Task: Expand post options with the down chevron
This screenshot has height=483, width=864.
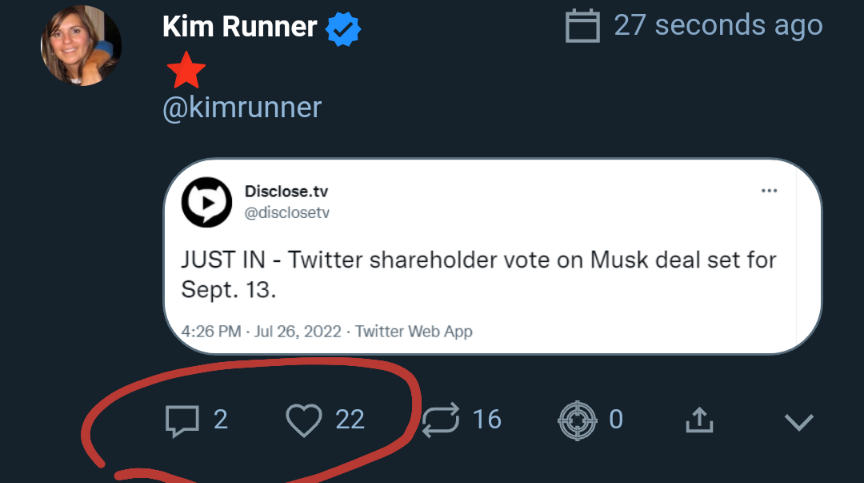Action: point(799,422)
